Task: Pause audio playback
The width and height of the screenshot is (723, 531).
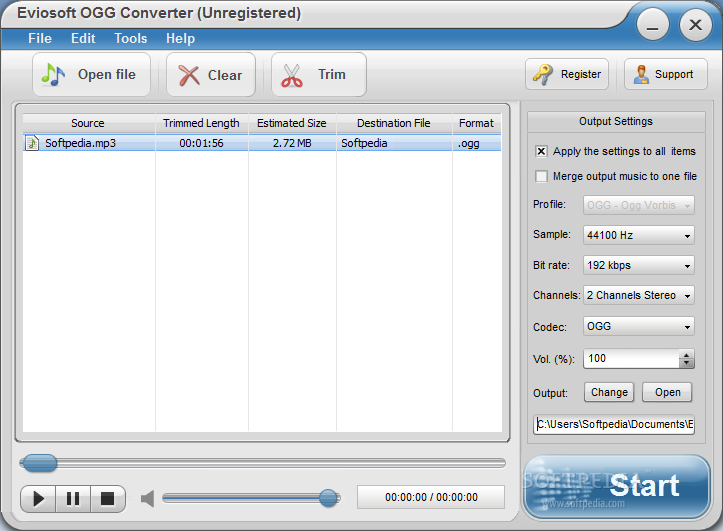Action: (73, 499)
